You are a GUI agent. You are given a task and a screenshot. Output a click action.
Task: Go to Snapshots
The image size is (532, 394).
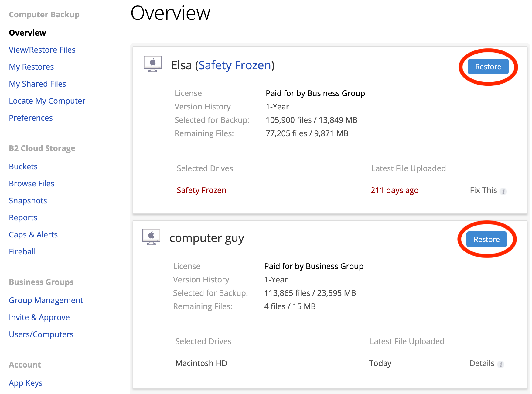pyautogui.click(x=28, y=201)
